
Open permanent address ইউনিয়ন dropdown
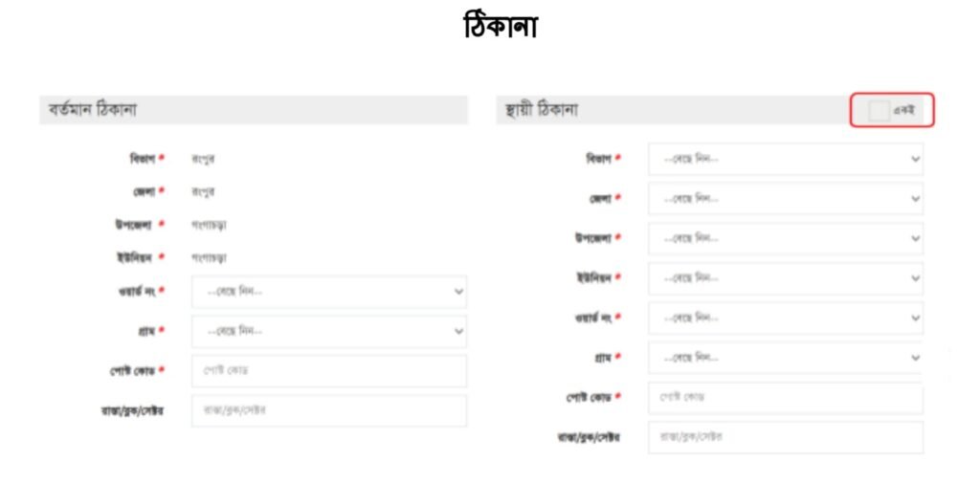[785, 278]
